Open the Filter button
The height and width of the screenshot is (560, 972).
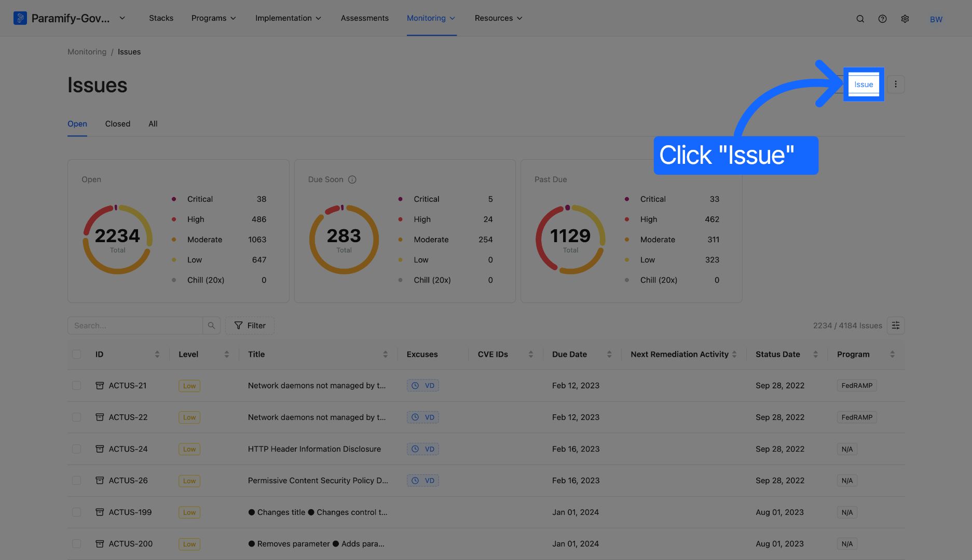point(250,326)
